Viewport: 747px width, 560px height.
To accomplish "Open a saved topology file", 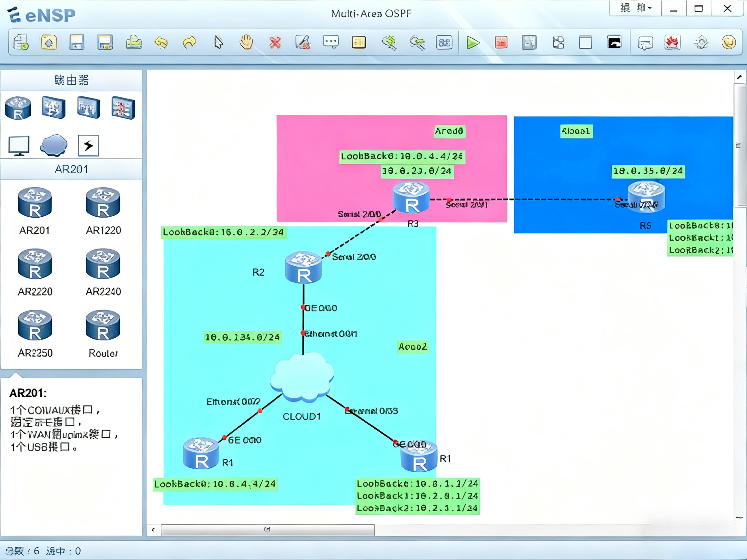I will [49, 42].
